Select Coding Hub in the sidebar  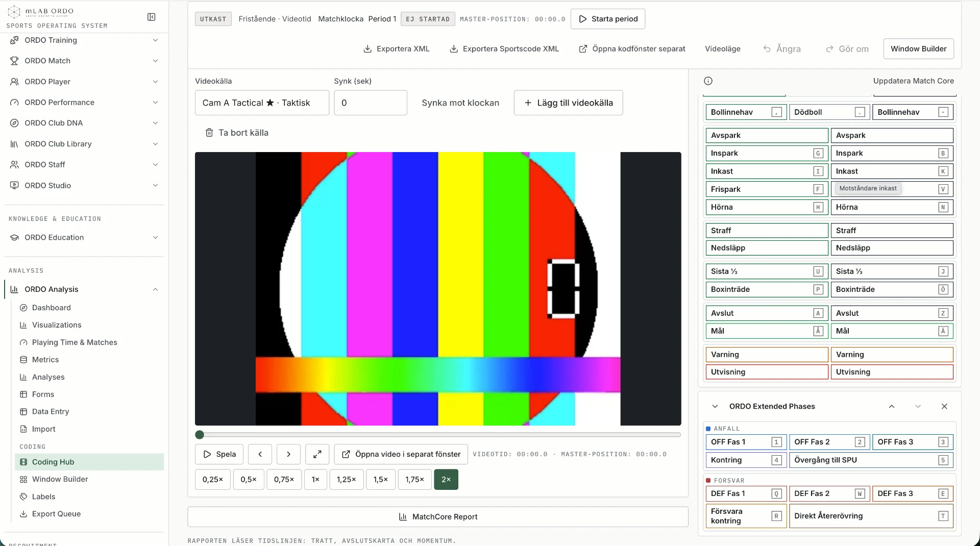tap(89, 462)
